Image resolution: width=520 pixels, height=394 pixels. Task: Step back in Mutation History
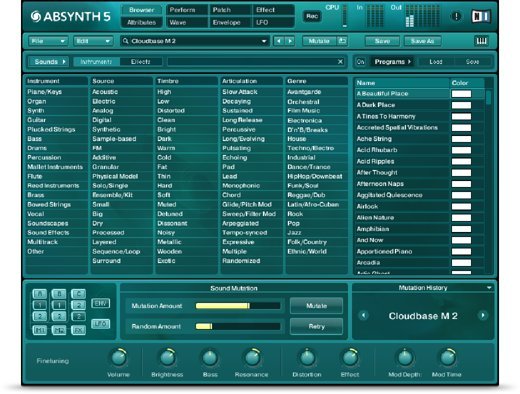click(x=363, y=315)
